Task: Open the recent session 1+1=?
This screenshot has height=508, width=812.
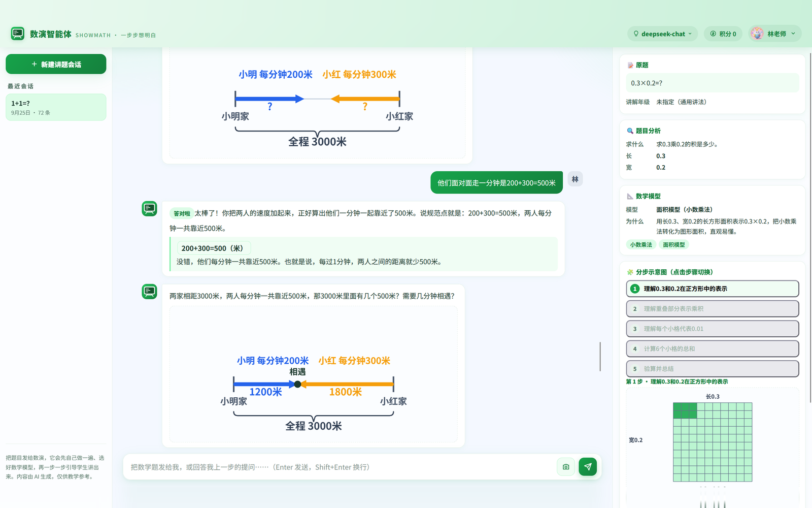Action: coord(56,107)
